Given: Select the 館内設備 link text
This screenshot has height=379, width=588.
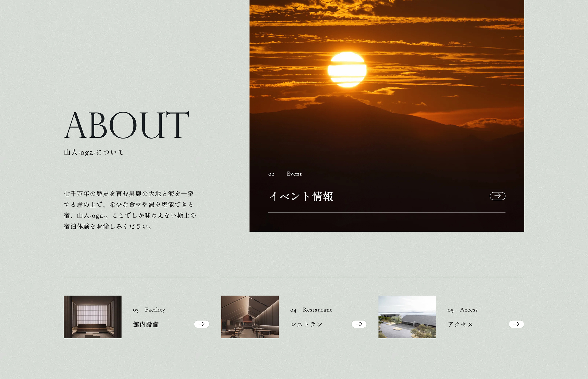Looking at the screenshot, I should pos(146,324).
